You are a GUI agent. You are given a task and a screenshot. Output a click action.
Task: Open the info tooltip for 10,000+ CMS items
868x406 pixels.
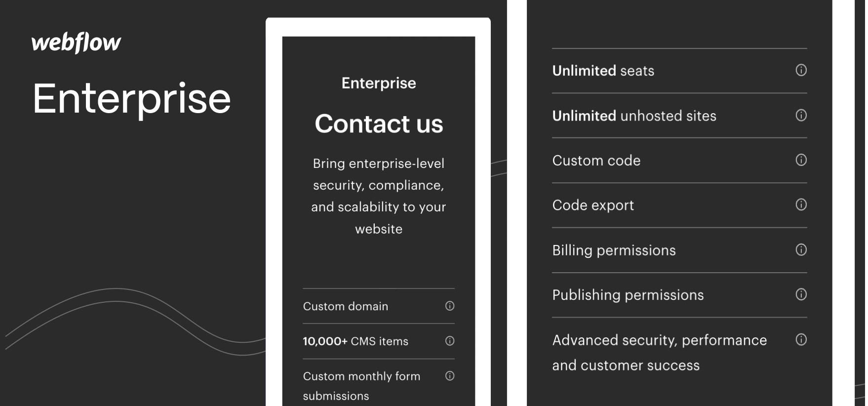(x=449, y=341)
